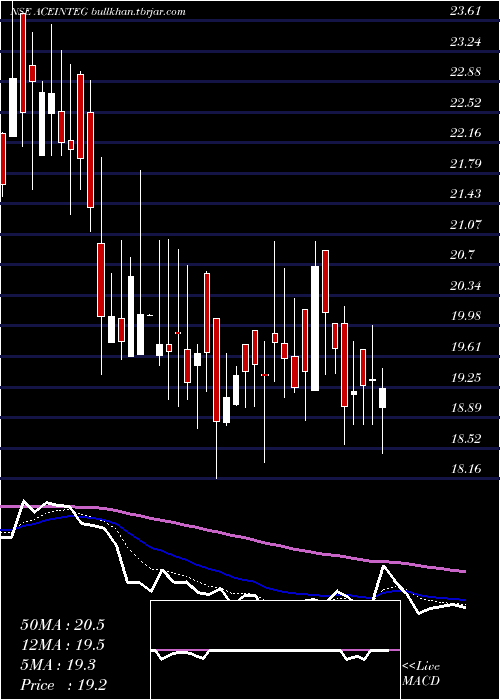Click the 20.34 price axis label

coord(466,286)
